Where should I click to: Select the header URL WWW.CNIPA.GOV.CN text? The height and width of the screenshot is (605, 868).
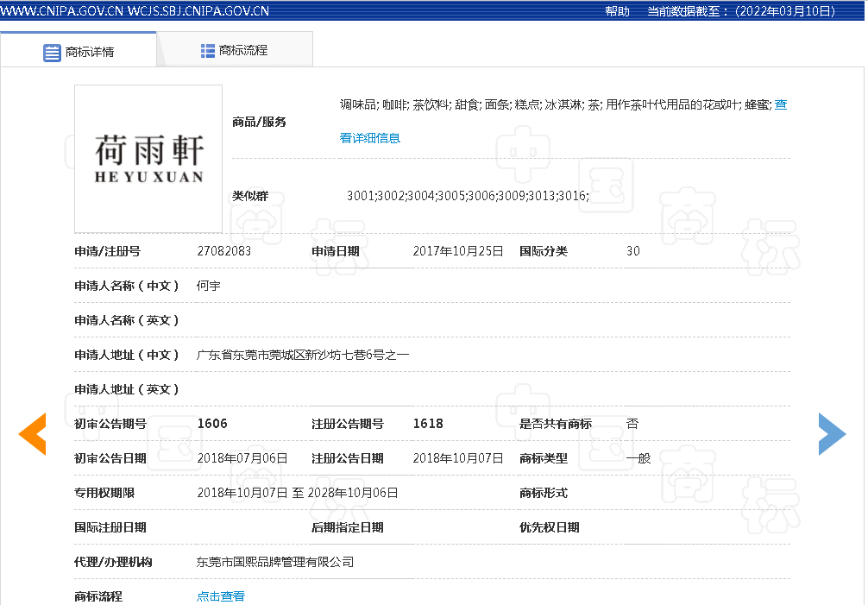click(x=62, y=11)
